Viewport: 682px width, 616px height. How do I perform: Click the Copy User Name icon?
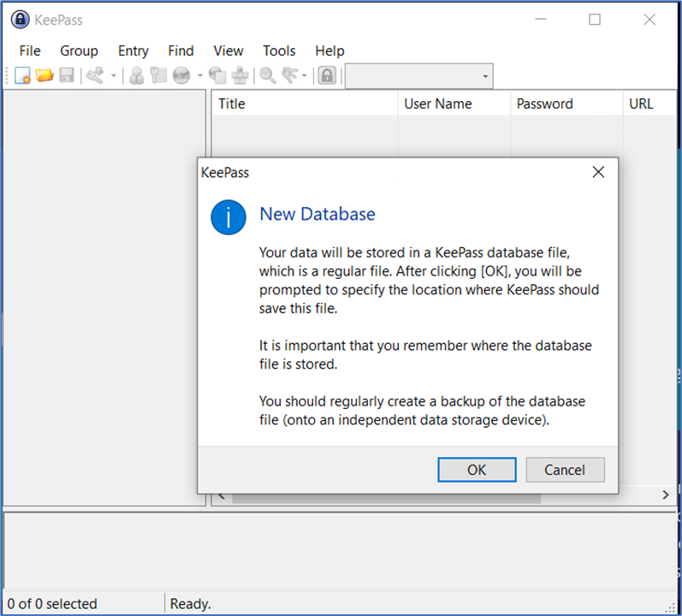click(x=137, y=75)
